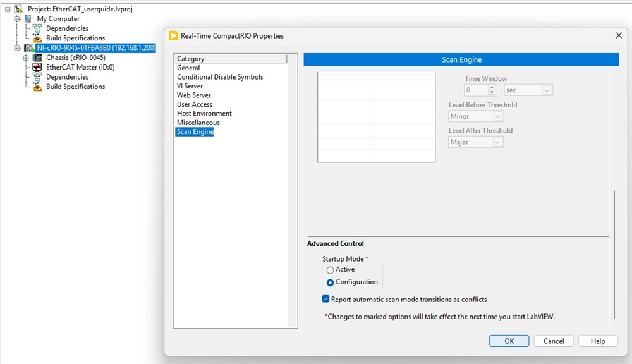The image size is (632, 364).
Task: Select the Web Server category
Action: tap(194, 95)
